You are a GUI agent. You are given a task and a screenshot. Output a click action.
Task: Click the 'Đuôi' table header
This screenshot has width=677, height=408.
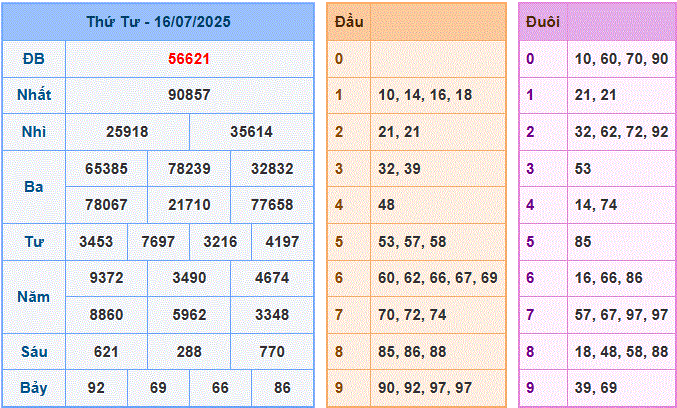(x=543, y=22)
